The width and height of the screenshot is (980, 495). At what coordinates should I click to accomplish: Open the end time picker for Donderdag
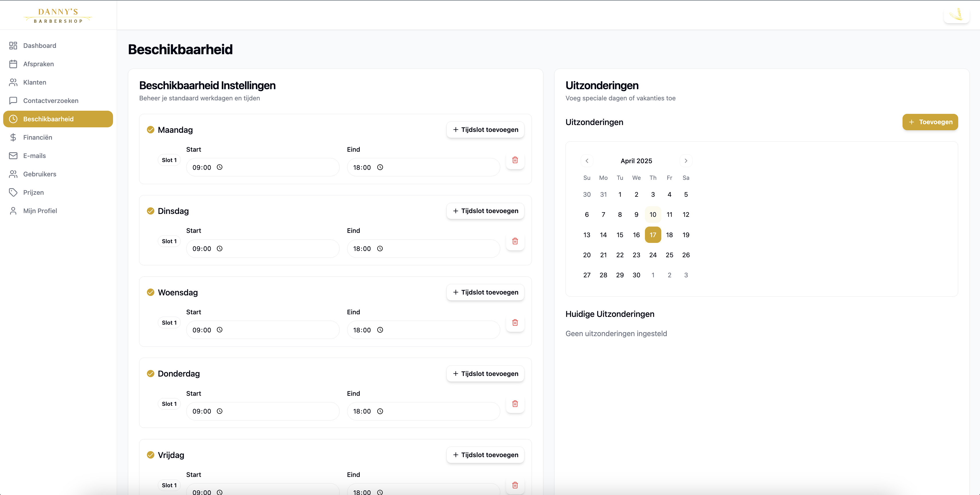point(380,411)
